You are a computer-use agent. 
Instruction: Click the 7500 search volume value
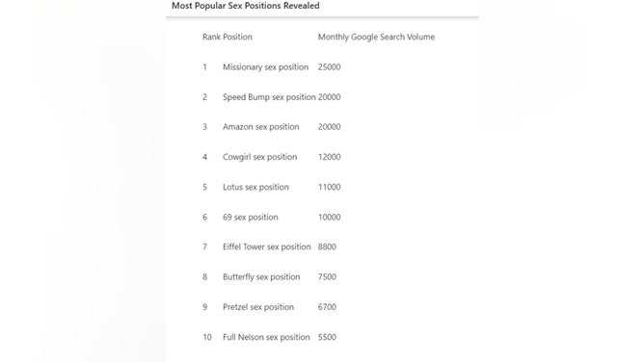click(327, 277)
